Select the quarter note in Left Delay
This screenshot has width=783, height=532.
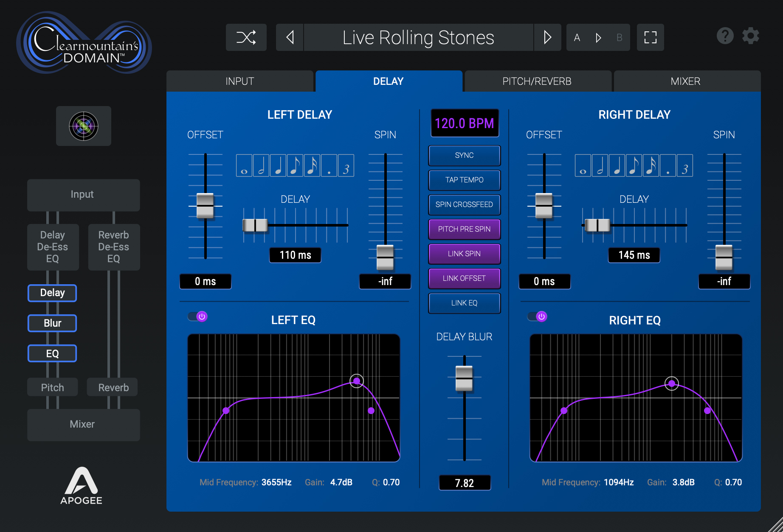[278, 165]
